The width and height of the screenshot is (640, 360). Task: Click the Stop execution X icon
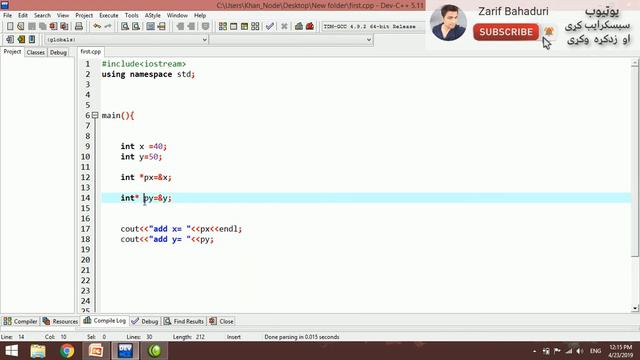284,27
